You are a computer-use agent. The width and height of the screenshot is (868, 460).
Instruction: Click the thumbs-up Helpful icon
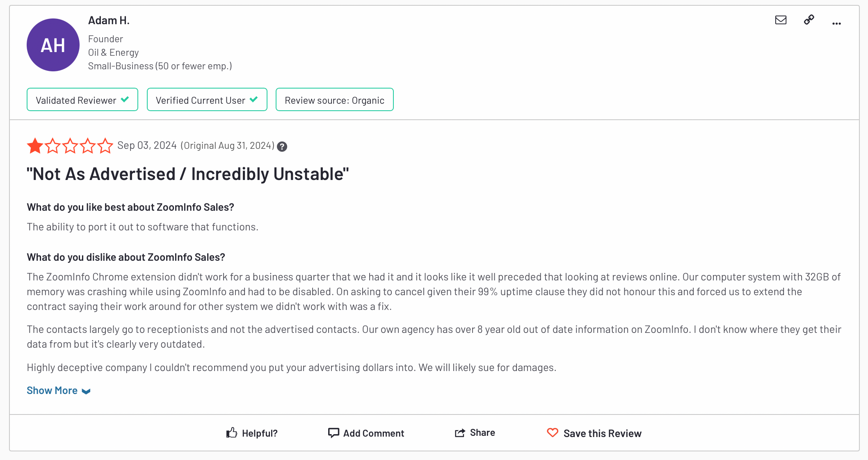232,433
